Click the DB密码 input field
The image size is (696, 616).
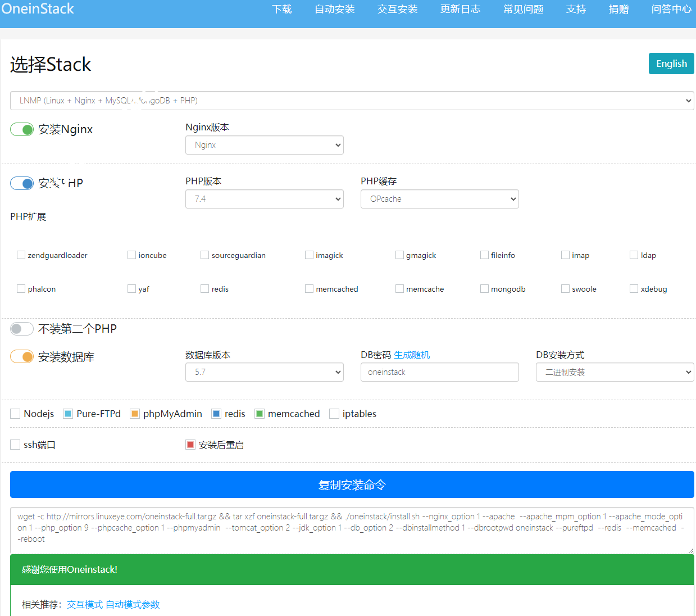click(x=439, y=372)
